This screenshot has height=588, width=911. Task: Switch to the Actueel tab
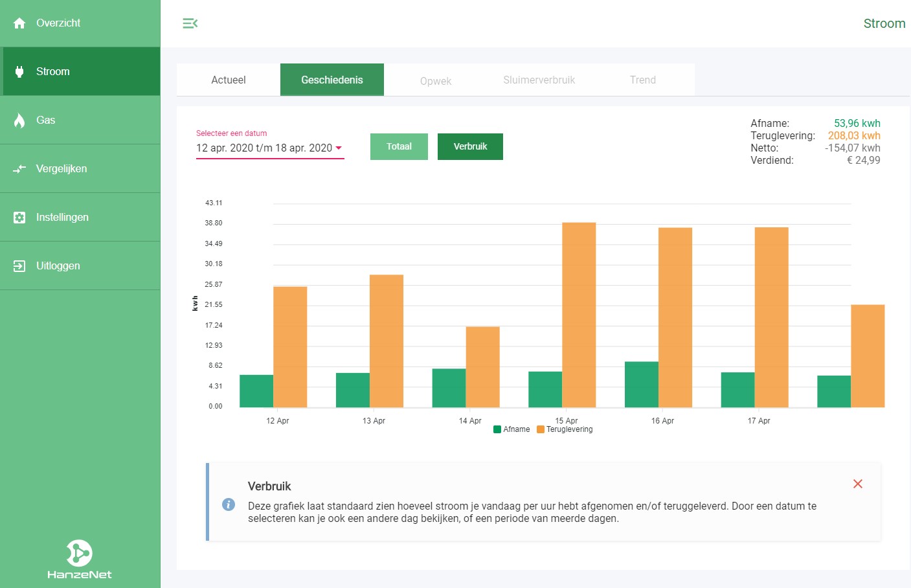tap(229, 80)
